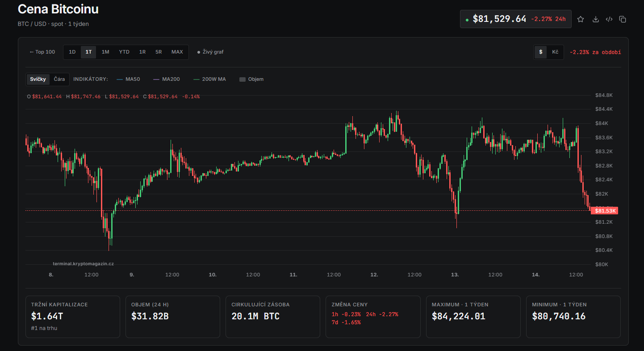
Task: Click the Objem (24 h) $31.82B card
Action: (173, 317)
